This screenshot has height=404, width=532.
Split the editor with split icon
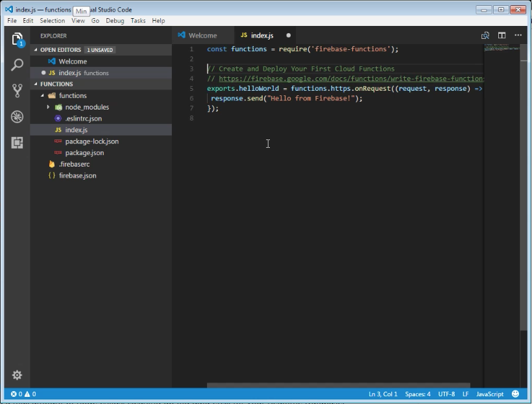pyautogui.click(x=502, y=35)
